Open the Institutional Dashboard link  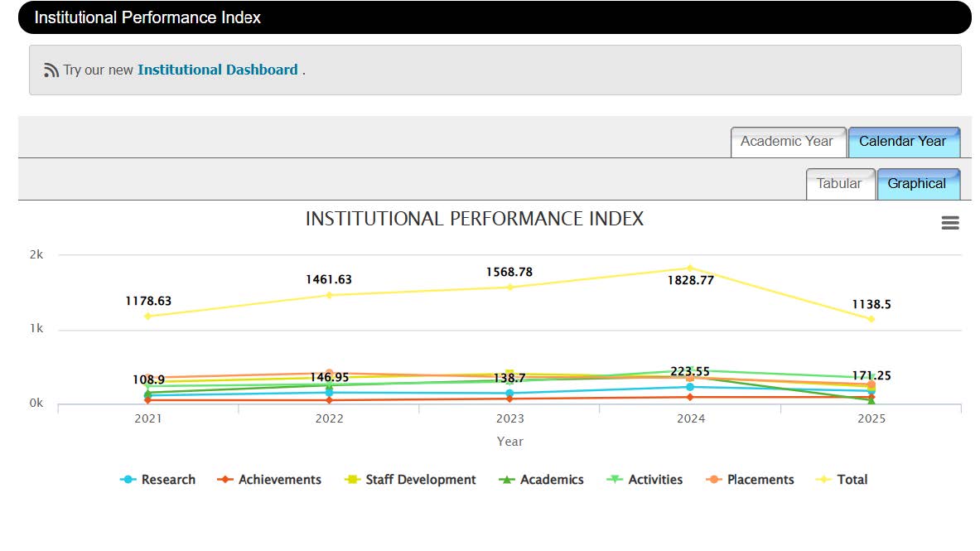click(x=217, y=70)
